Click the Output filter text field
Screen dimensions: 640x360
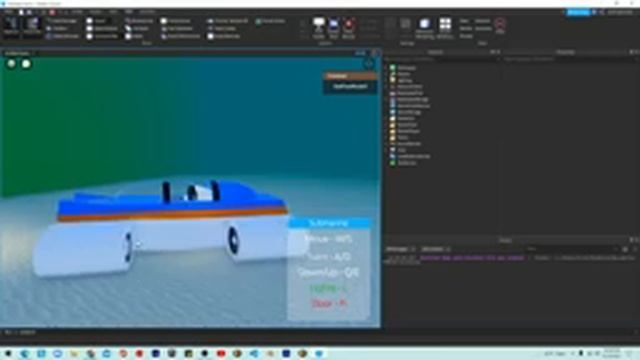(x=571, y=249)
